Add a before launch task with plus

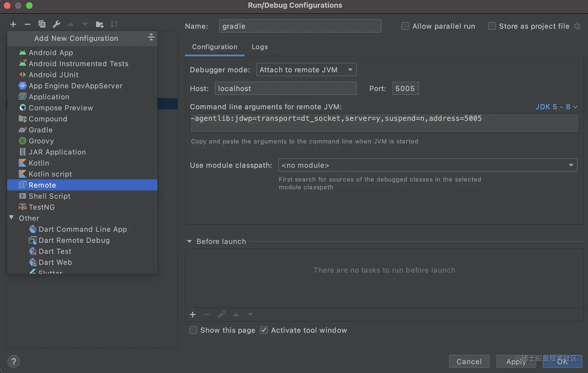point(192,314)
